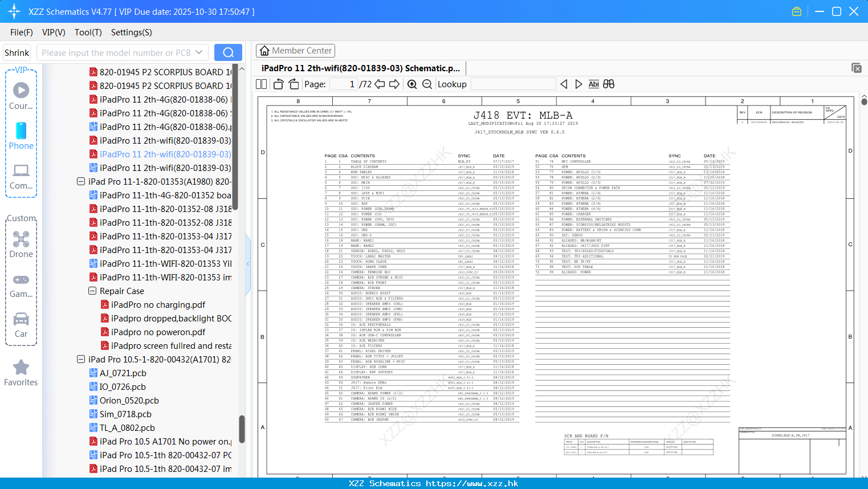Find previous lookup result

point(564,84)
